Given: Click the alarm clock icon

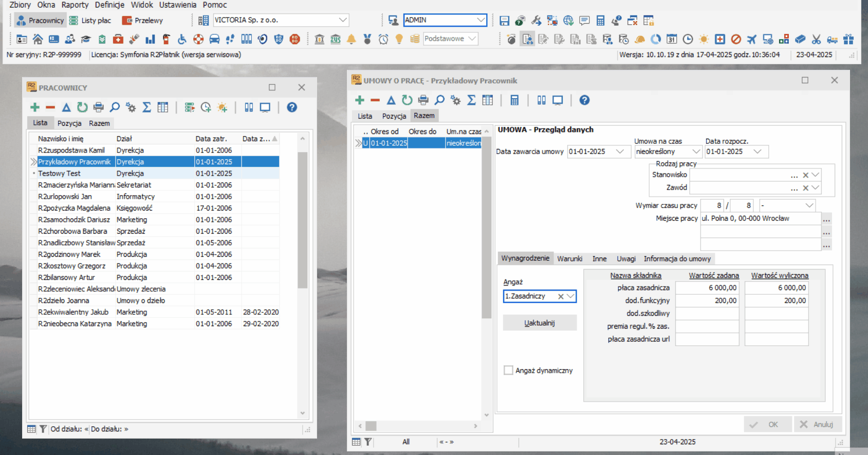Looking at the screenshot, I should coord(383,39).
